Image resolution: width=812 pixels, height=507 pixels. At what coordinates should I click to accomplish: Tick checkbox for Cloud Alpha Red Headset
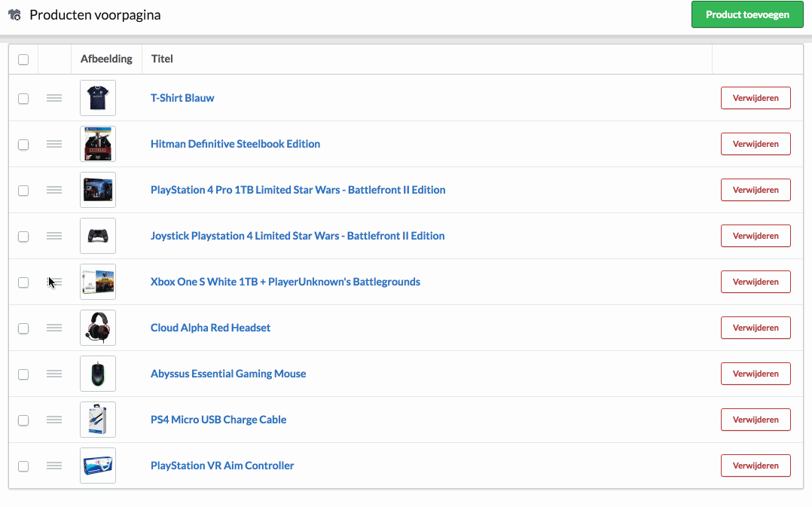(x=23, y=328)
